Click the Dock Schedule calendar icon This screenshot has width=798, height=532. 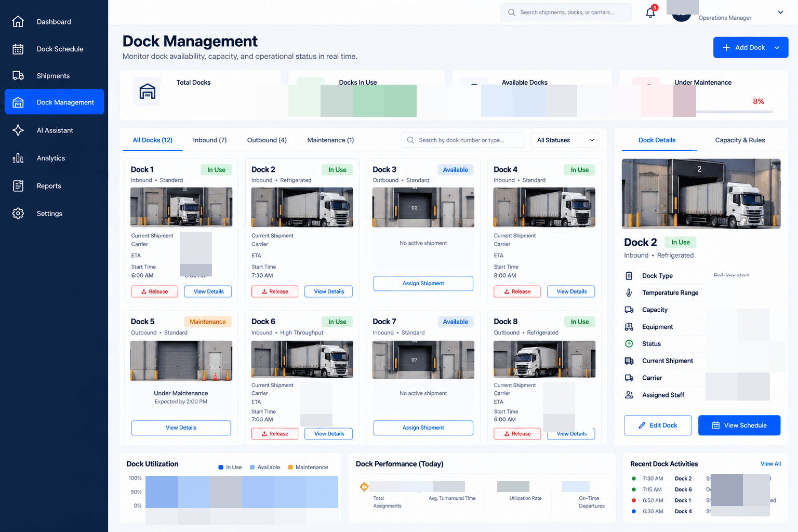tap(18, 49)
